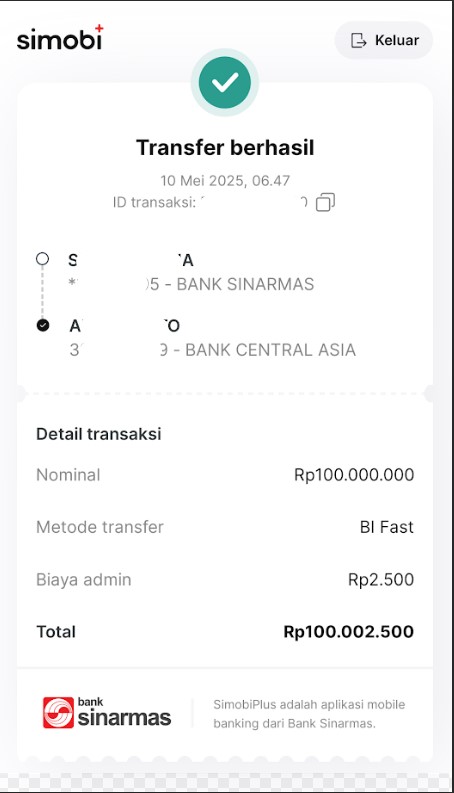Select the BANK CENTRAL ASIA recipient line
This screenshot has width=454, height=793.
pos(212,350)
